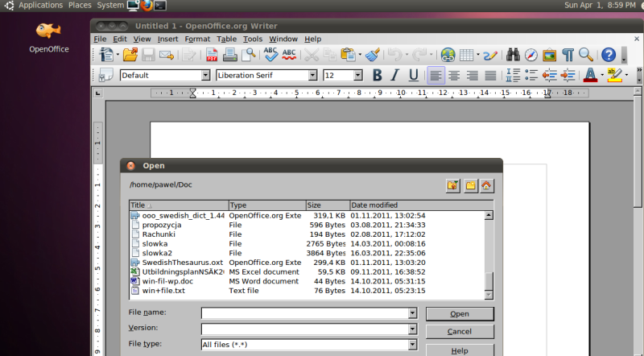This screenshot has width=644, height=356.
Task: Click the Spelling and Grammar check icon
Action: [270, 55]
